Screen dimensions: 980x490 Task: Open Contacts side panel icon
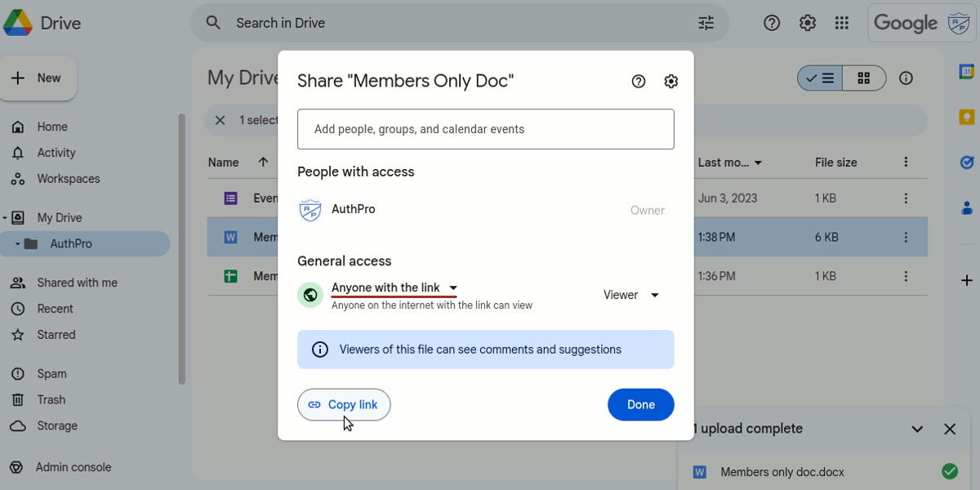point(966,207)
